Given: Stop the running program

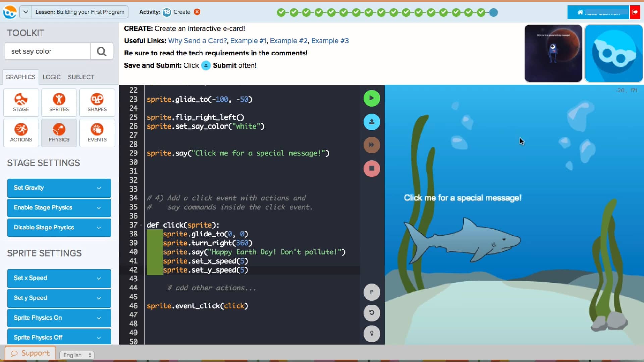Looking at the screenshot, I should click(x=372, y=169).
